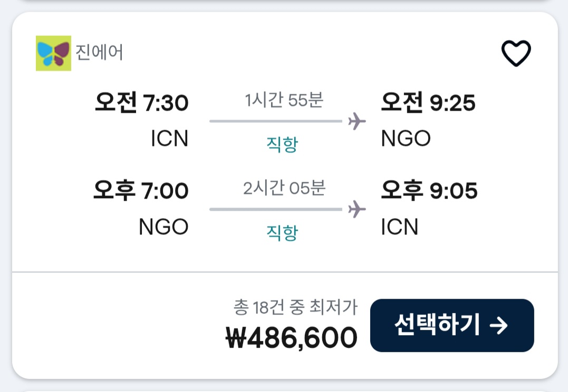Select the 오후 7:00 return departure time
This screenshot has height=392, width=568.
click(141, 191)
